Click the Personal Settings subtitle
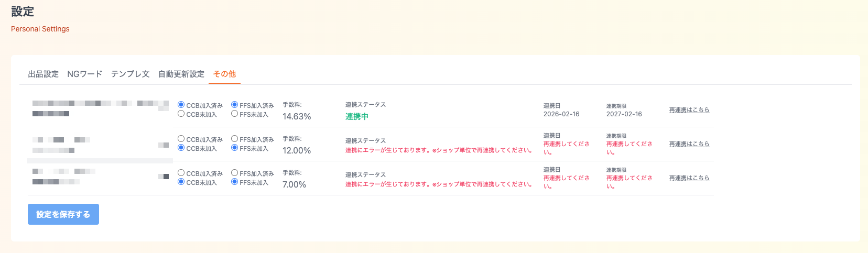Viewport: 868px width, 253px height. point(40,29)
